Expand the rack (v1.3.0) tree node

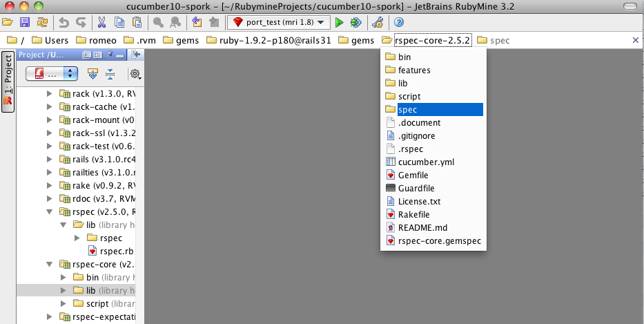(49, 94)
